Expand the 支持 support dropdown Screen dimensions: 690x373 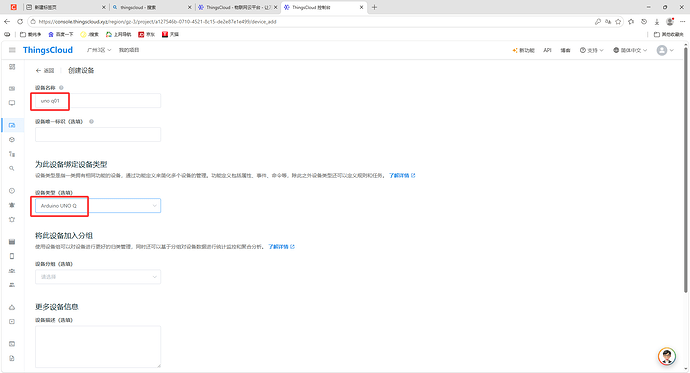(x=591, y=50)
